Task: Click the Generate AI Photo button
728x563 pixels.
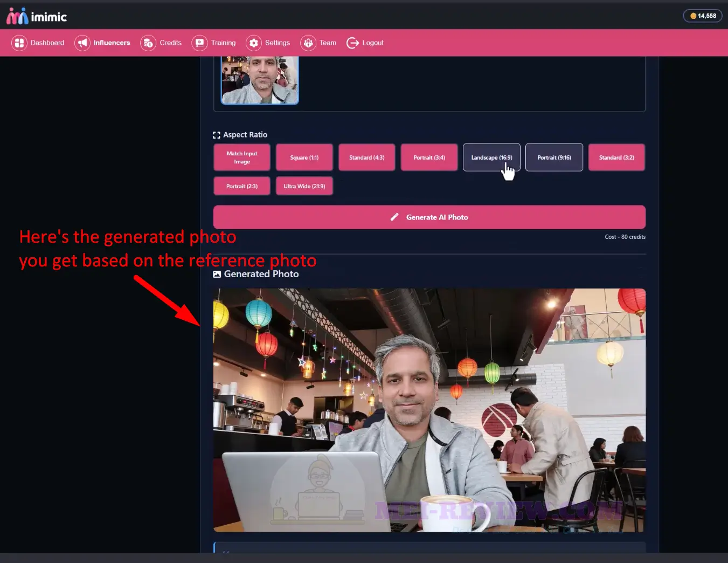Action: 429,217
